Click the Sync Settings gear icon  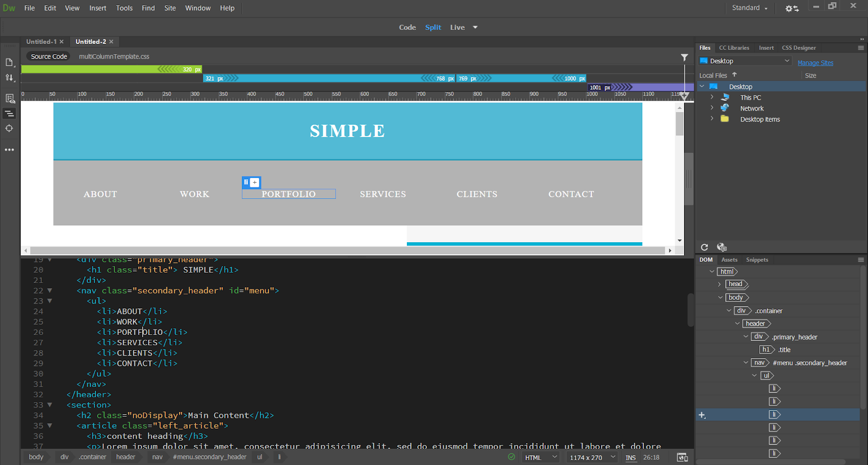click(792, 8)
